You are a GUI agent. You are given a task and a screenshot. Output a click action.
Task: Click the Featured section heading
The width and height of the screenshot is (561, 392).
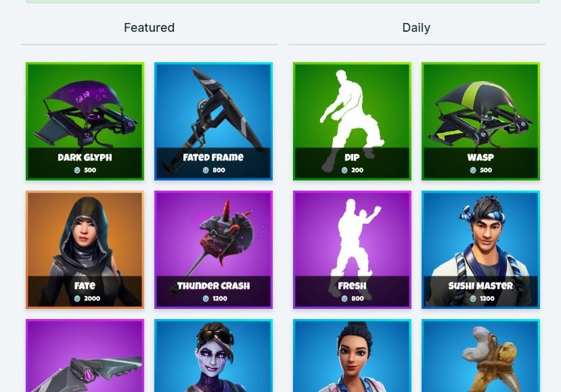point(149,28)
